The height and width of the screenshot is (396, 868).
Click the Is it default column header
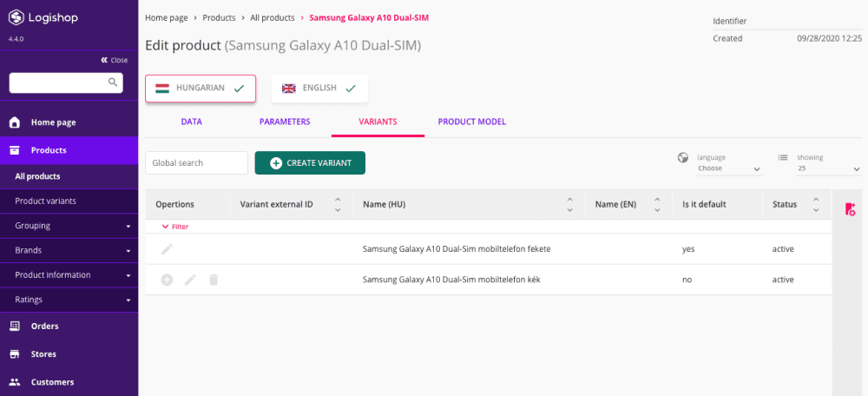[704, 204]
